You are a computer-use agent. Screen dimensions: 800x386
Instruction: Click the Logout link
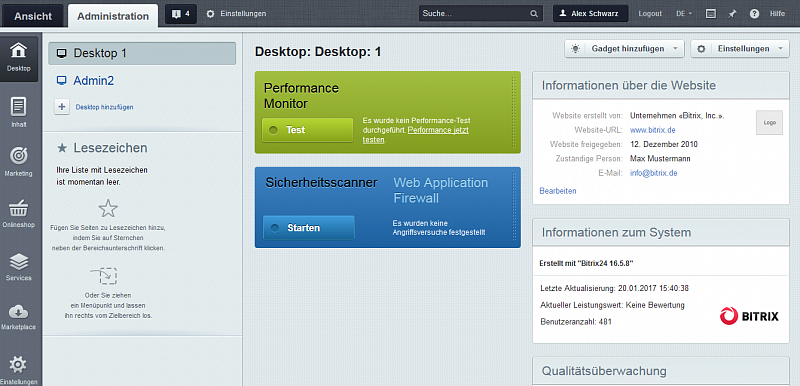[650, 14]
